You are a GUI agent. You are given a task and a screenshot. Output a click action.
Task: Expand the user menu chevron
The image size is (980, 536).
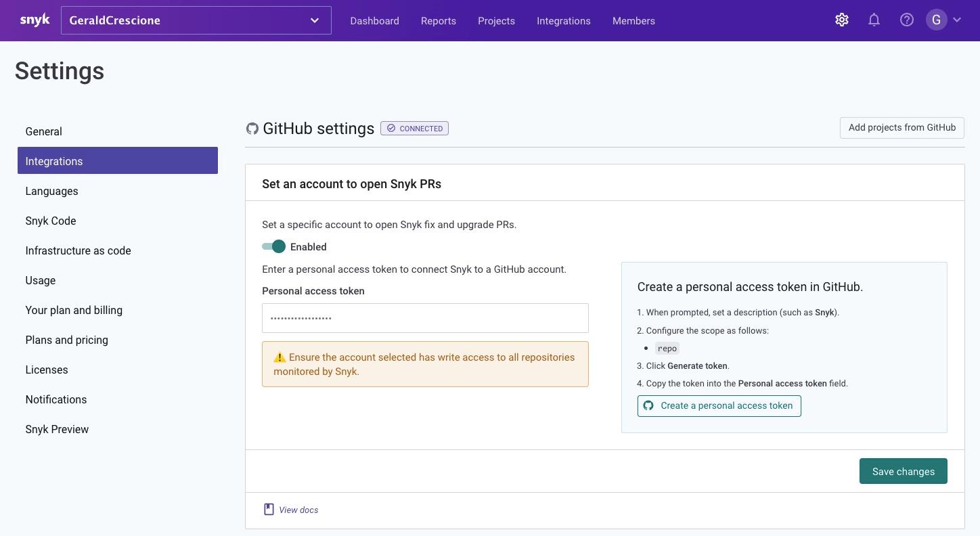957,20
